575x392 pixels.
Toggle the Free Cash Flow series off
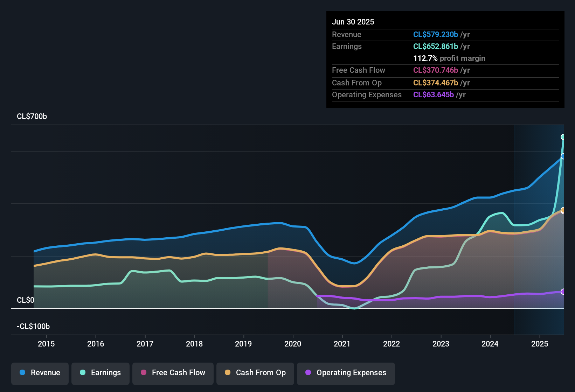click(173, 373)
